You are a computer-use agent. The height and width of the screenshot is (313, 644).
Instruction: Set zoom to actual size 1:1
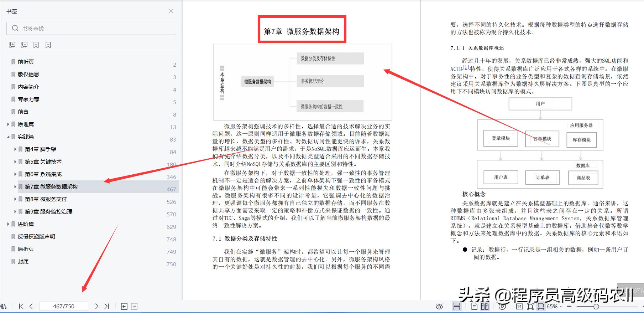[x=519, y=307]
